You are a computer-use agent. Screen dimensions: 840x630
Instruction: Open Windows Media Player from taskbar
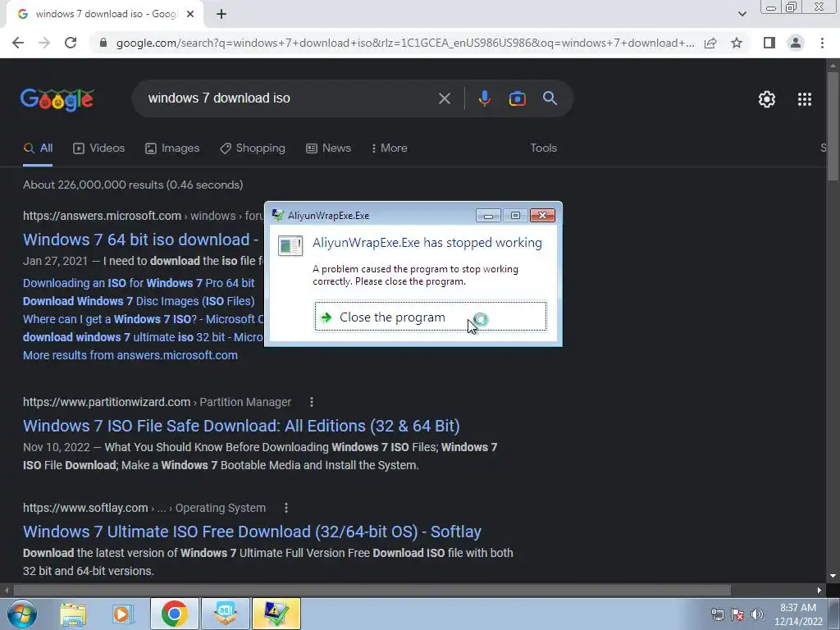click(x=122, y=614)
